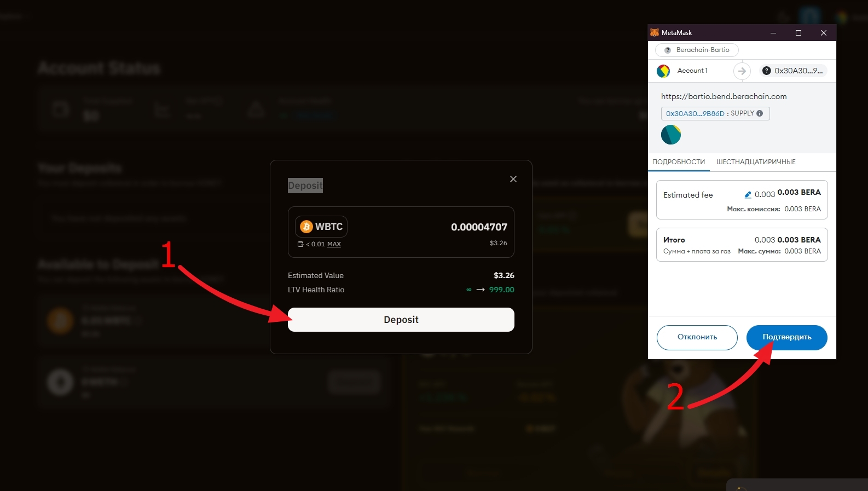Maximize the MetaMask window
The image size is (868, 491).
click(798, 33)
